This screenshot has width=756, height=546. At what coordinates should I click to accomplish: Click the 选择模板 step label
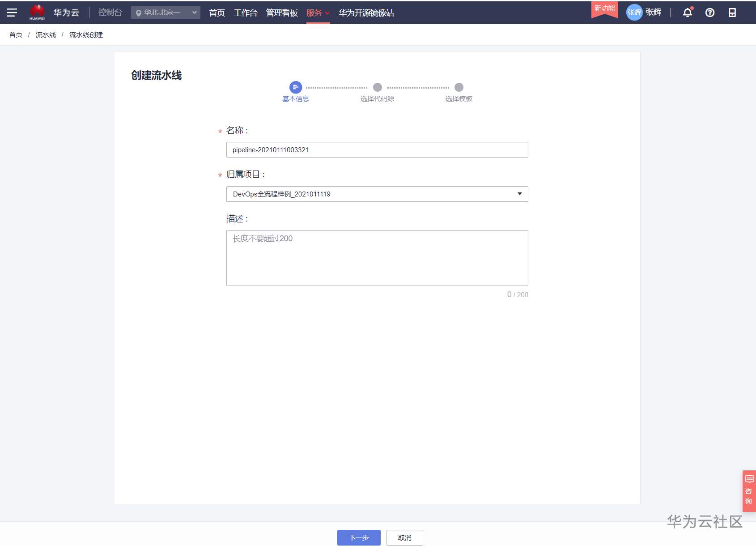pyautogui.click(x=459, y=99)
